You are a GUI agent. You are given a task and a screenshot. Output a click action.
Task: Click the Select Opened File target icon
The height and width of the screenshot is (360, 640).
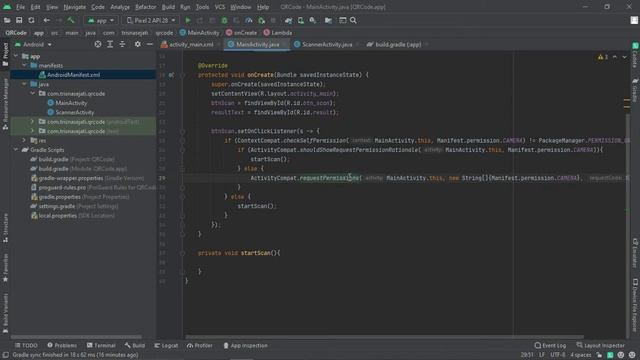(x=98, y=44)
